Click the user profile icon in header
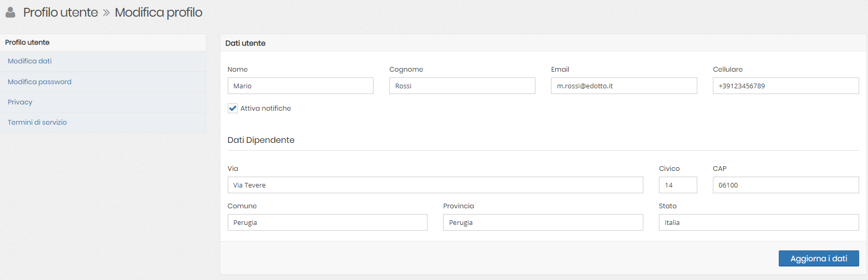The height and width of the screenshot is (280, 868). point(10,12)
